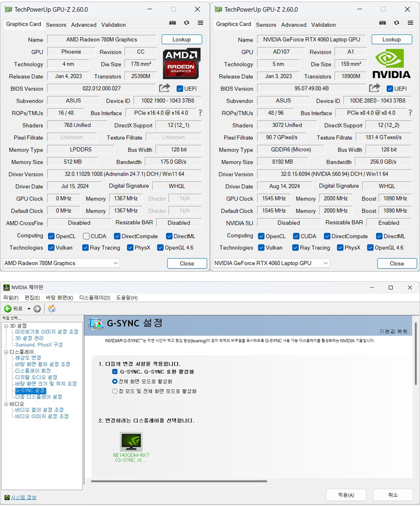Toggle DirectML checkbox in NVIDIA GPU-Z window
420x507 pixels.
click(379, 236)
